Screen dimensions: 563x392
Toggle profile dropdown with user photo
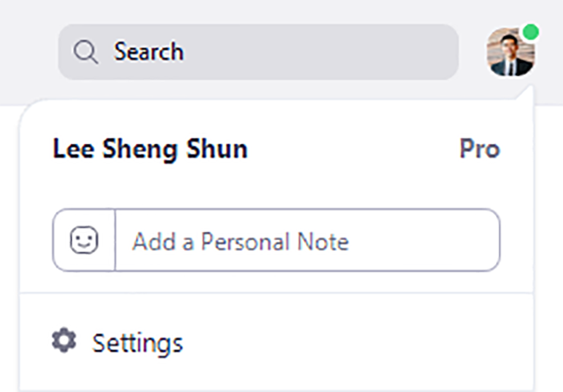click(x=510, y=53)
